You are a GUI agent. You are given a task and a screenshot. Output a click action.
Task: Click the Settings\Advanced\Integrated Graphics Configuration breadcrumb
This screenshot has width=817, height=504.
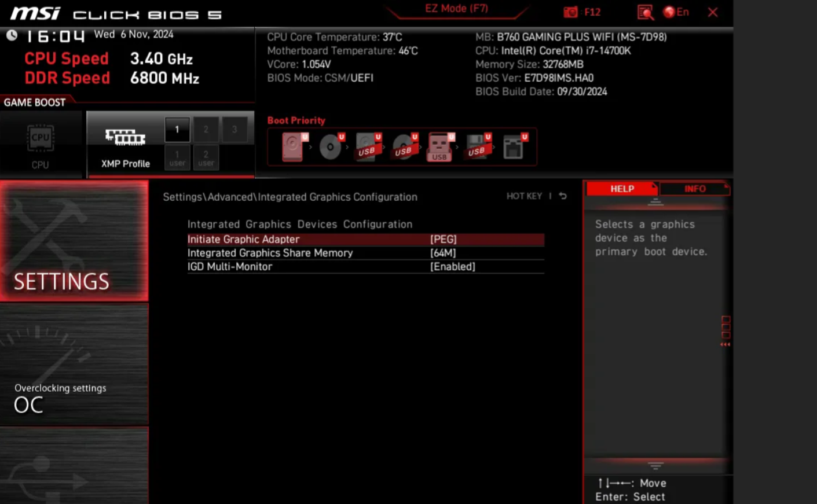(x=290, y=197)
